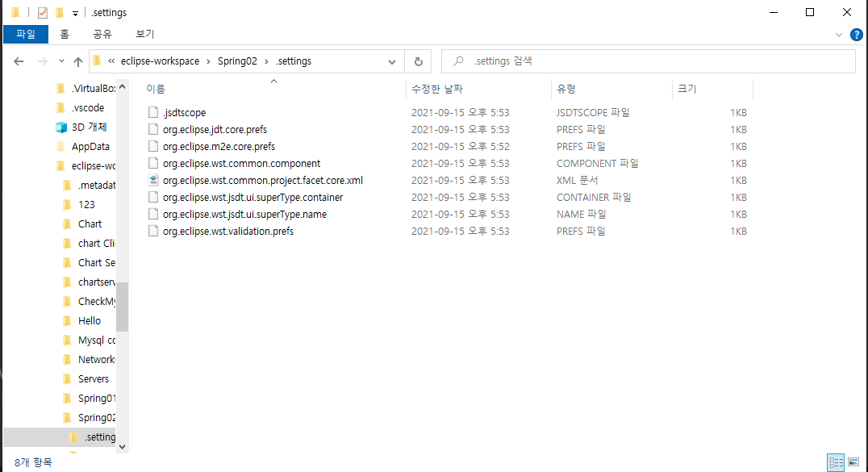Select org.eclipse.m2e.core.prefs file
The width and height of the screenshot is (868, 472).
coord(219,147)
